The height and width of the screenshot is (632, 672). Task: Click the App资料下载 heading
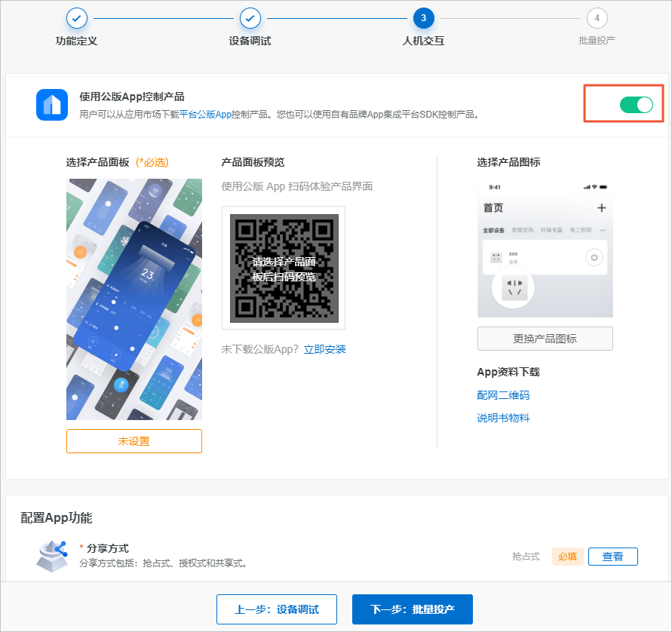[x=508, y=372]
